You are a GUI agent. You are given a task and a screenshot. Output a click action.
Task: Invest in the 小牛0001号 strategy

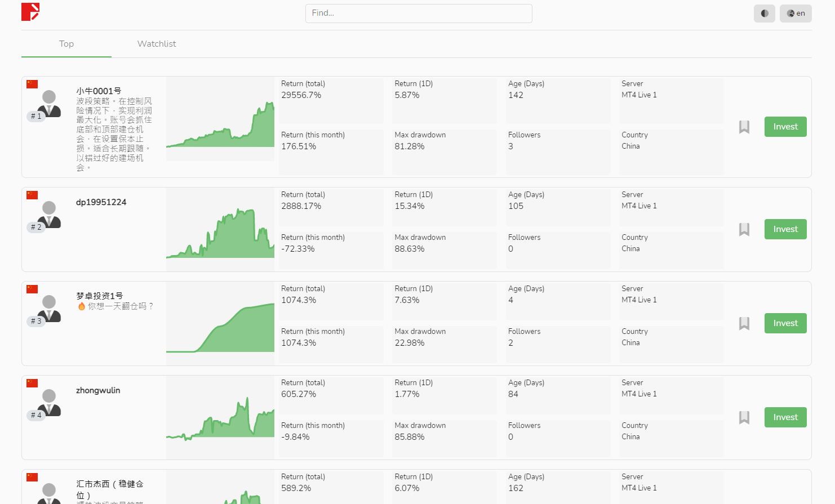pyautogui.click(x=785, y=127)
